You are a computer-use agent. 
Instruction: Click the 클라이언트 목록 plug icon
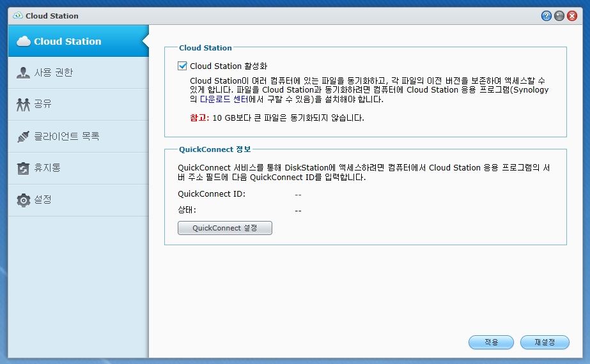(23, 137)
